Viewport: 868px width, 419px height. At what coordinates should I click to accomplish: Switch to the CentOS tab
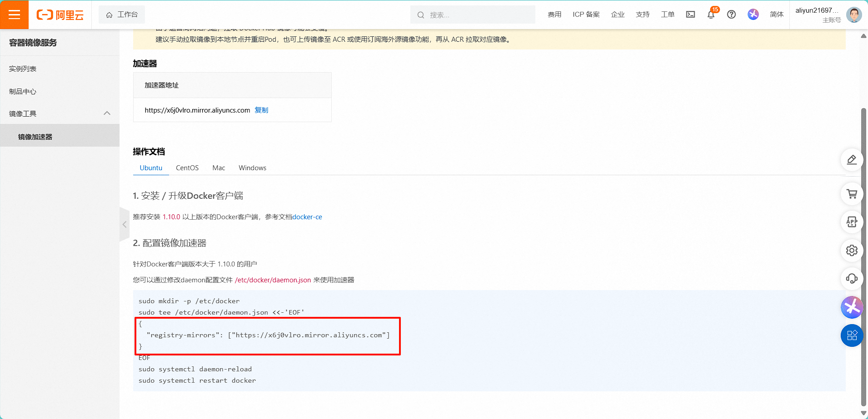(187, 168)
